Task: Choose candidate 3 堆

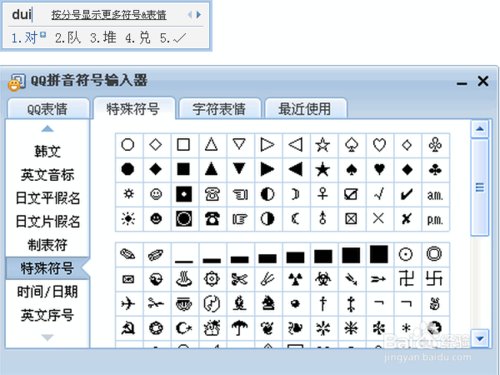Action: (103, 38)
